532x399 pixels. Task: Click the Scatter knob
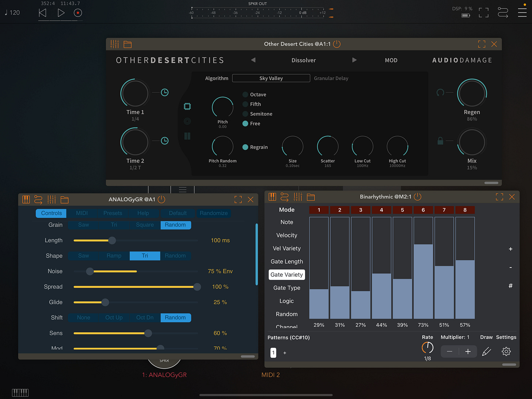[x=328, y=147]
